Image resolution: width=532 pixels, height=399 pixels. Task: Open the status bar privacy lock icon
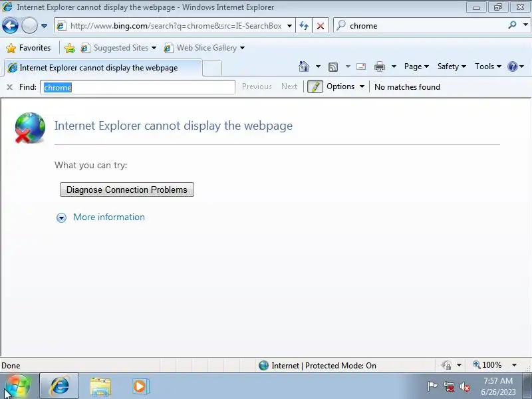click(x=446, y=365)
